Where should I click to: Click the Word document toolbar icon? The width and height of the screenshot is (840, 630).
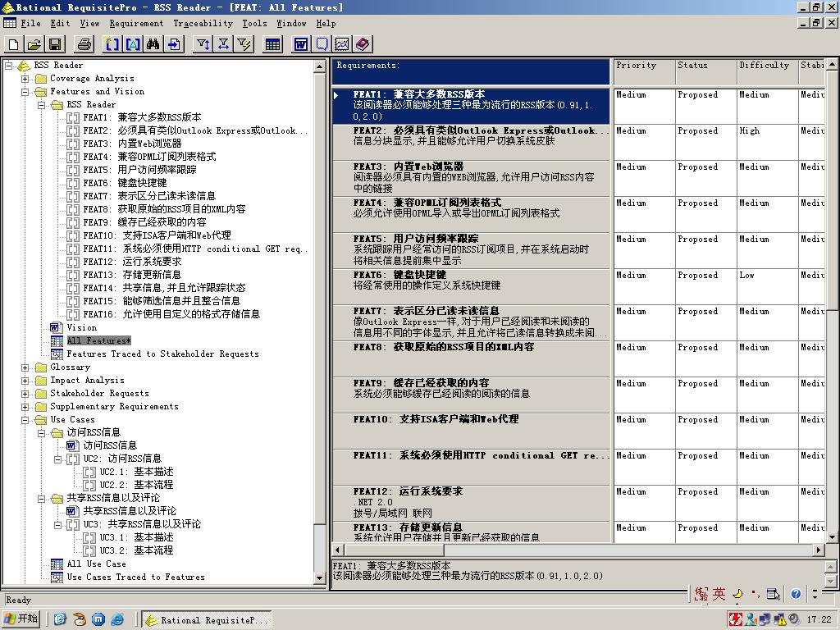pos(301,44)
